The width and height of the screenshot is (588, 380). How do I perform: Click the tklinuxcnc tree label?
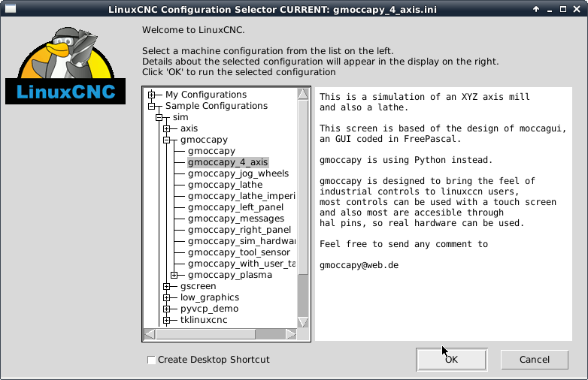(204, 320)
